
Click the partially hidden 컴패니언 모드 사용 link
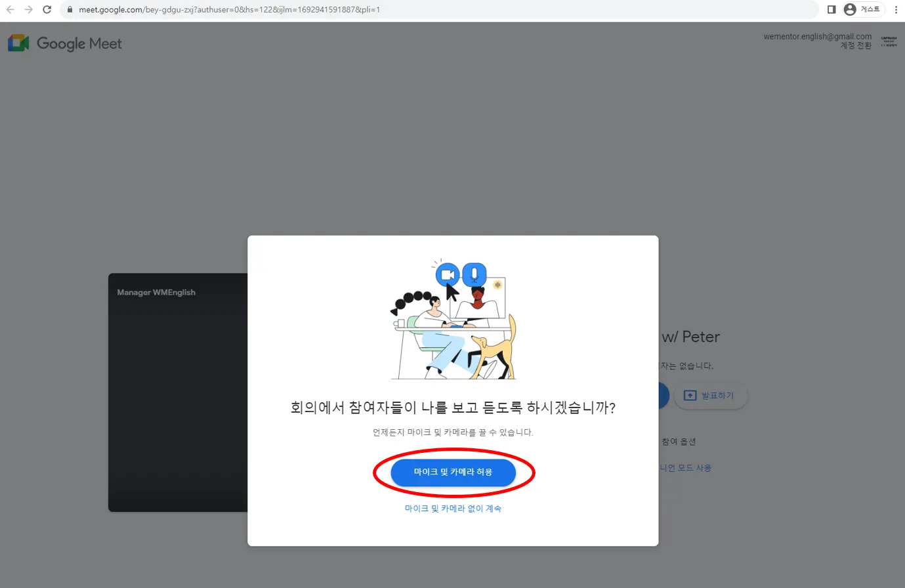point(685,468)
